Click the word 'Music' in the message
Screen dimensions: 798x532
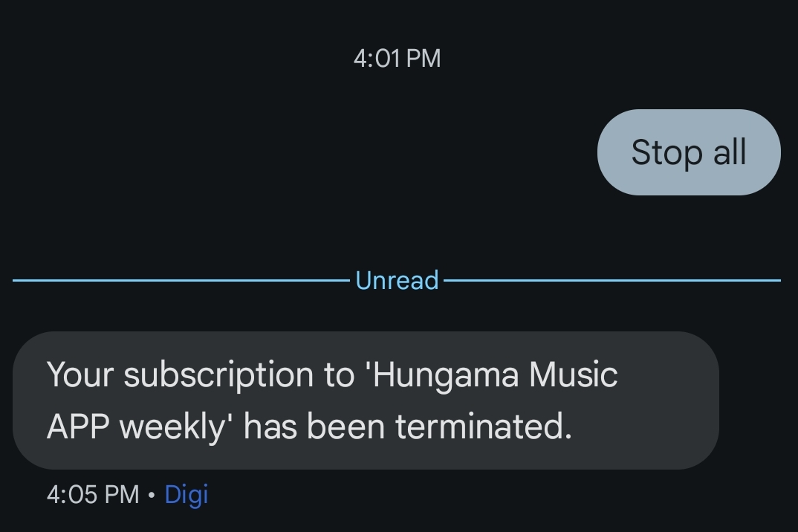(573, 374)
